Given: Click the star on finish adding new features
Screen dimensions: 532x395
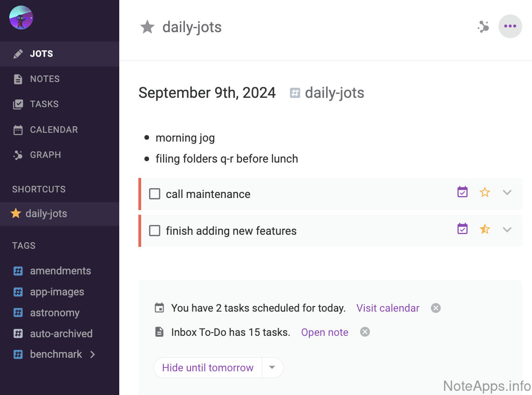Looking at the screenshot, I should pyautogui.click(x=485, y=229).
